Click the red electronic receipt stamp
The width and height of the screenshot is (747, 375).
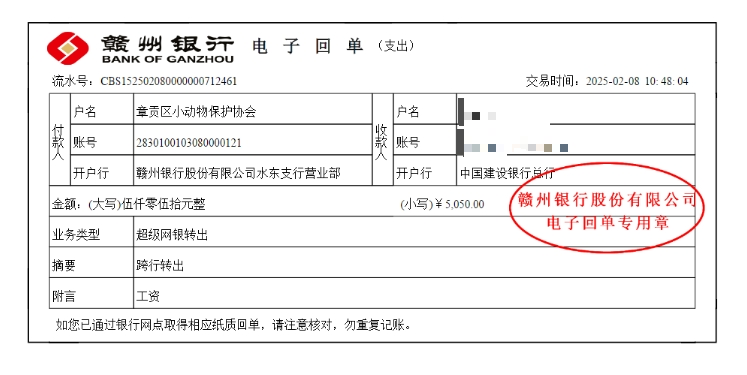[x=606, y=207]
